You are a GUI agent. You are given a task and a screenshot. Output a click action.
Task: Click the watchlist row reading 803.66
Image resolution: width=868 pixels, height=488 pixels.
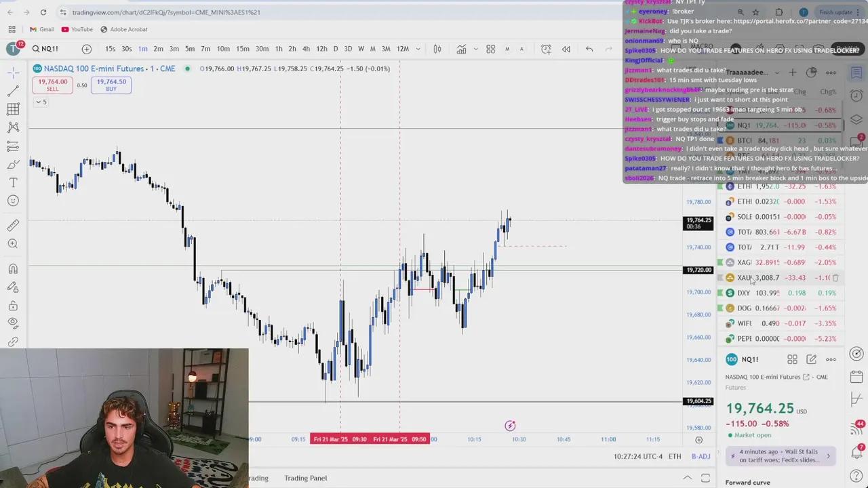point(783,232)
